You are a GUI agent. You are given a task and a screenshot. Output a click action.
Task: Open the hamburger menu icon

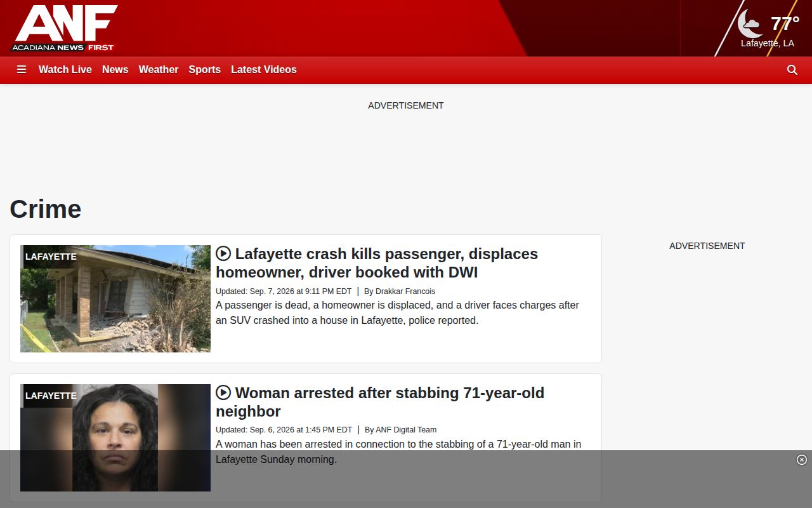22,70
